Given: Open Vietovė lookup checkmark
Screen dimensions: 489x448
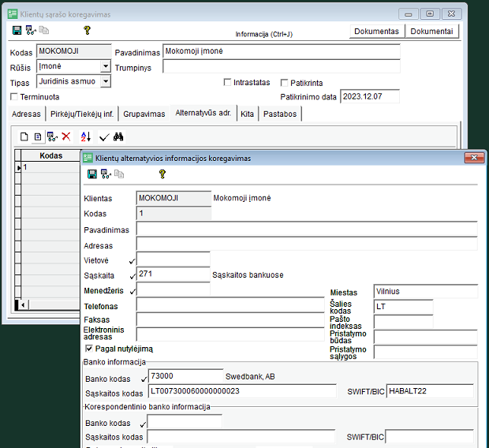Looking at the screenshot, I should coord(133,261).
